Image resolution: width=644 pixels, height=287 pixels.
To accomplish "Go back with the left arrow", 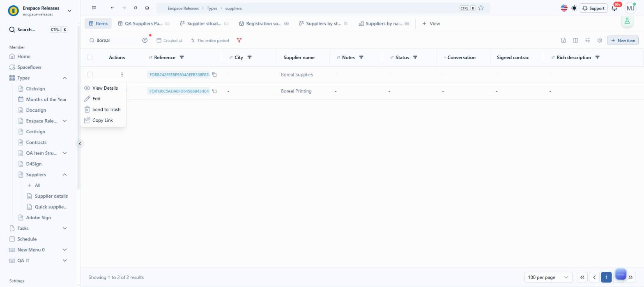I will point(112,8).
